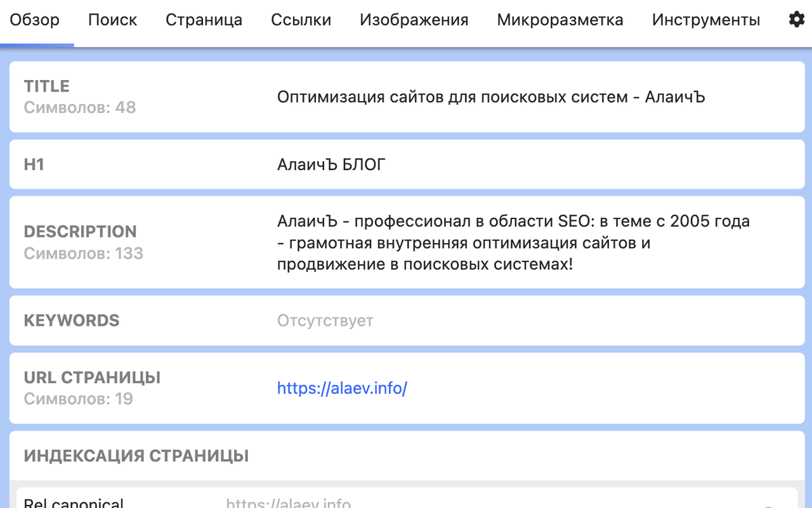Click the 'URL СТРАНИЦЫ' label
This screenshot has height=508, width=812.
[x=93, y=377]
